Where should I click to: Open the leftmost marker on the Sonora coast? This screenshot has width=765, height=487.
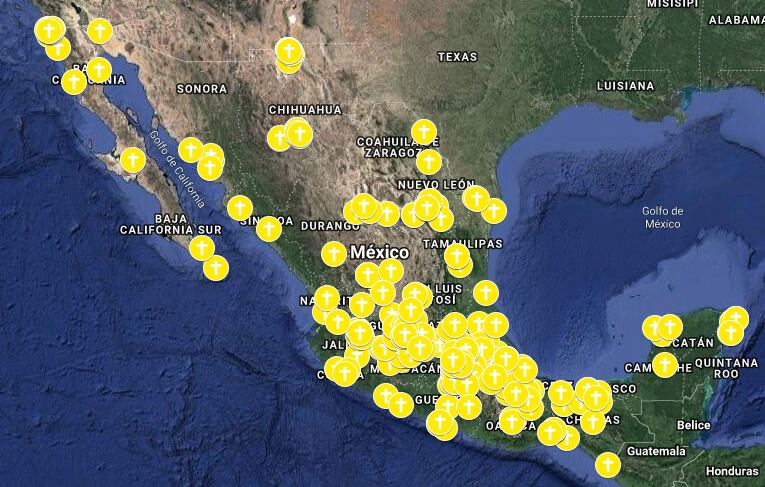point(191,150)
